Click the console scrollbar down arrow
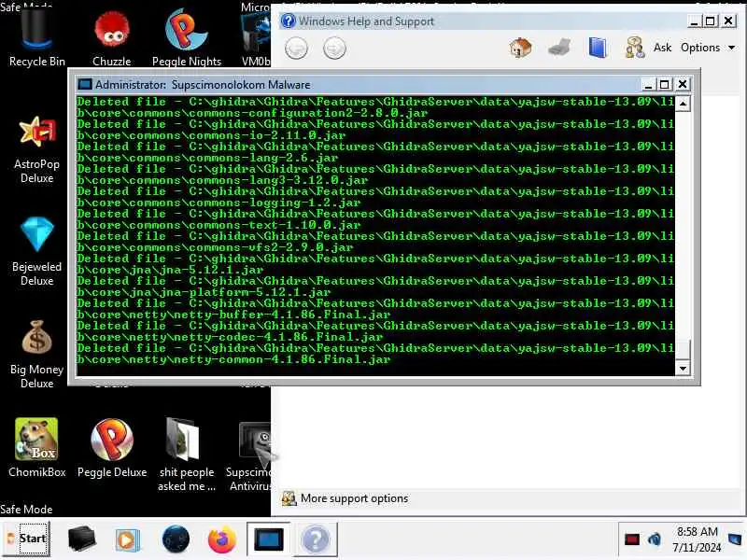747x560 pixels. tap(683, 368)
